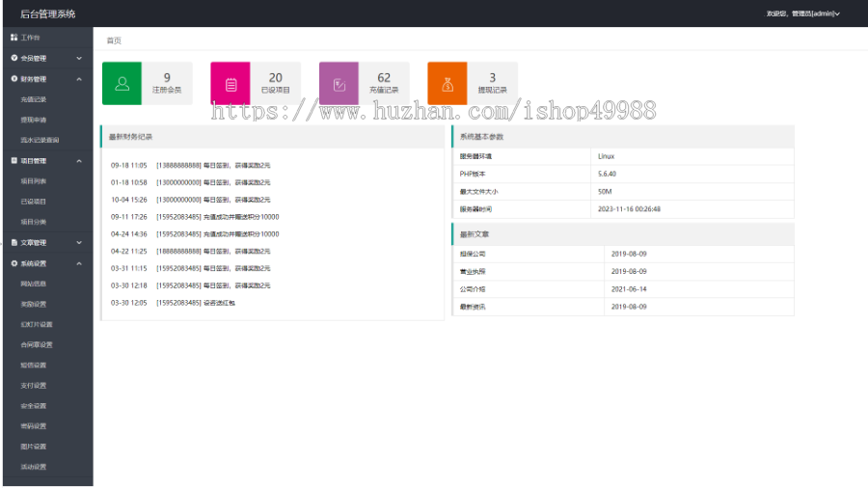Open 合同章设置 settings page

[37, 345]
